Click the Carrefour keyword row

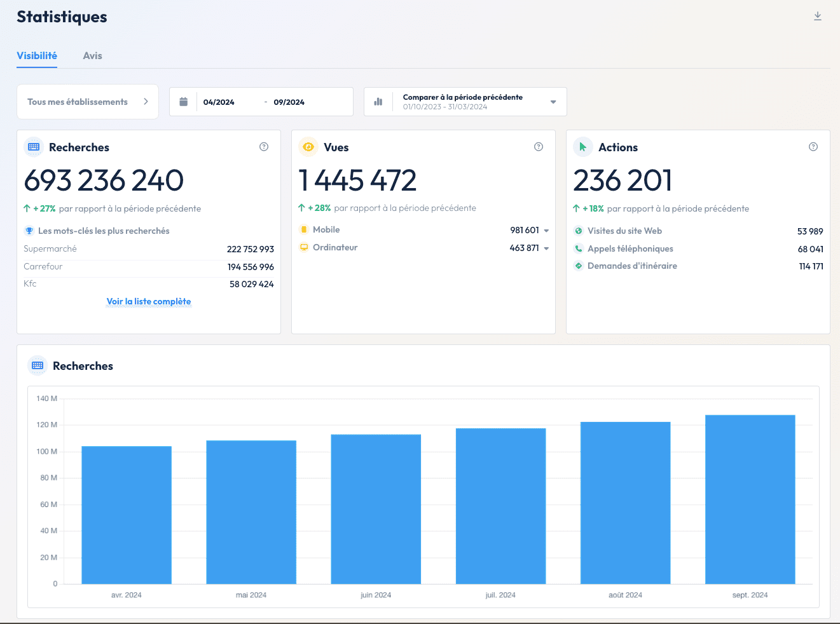149,267
